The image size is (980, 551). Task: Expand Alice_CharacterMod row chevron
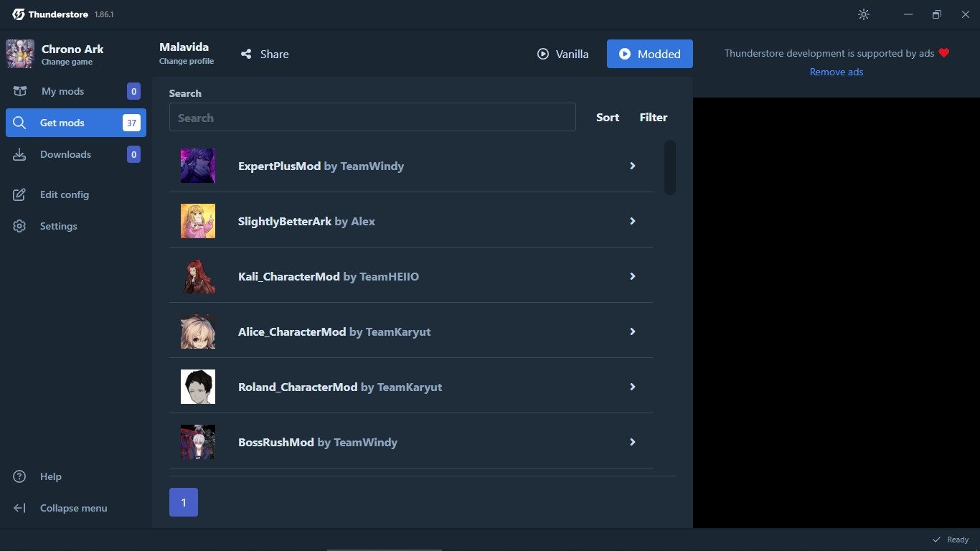[633, 331]
